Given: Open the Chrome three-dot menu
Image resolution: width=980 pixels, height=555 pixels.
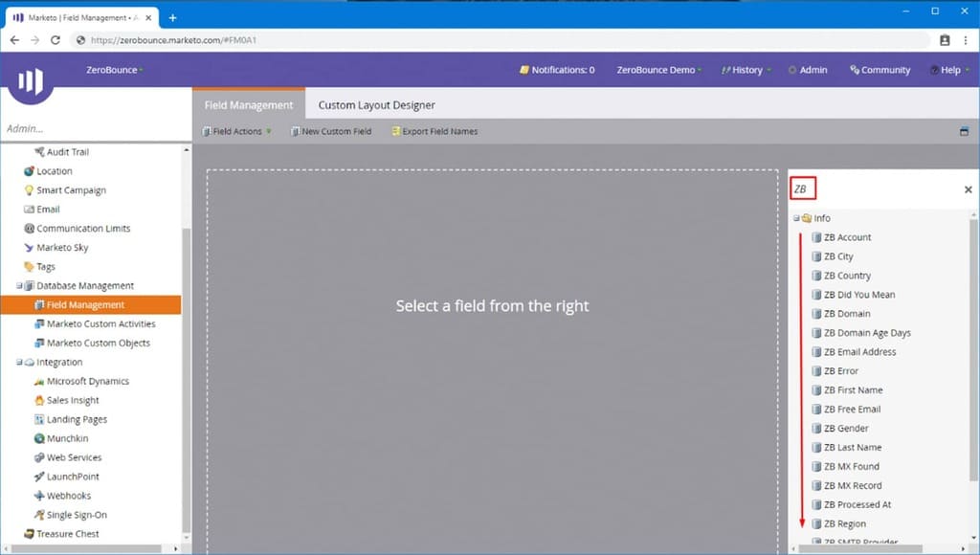Looking at the screenshot, I should coord(966,40).
